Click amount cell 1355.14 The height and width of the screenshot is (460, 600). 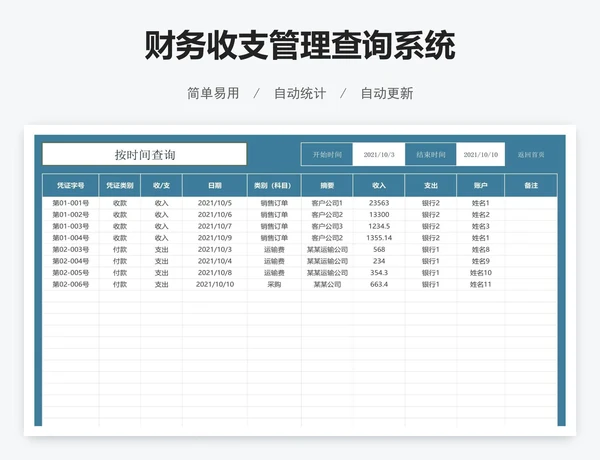(x=379, y=238)
